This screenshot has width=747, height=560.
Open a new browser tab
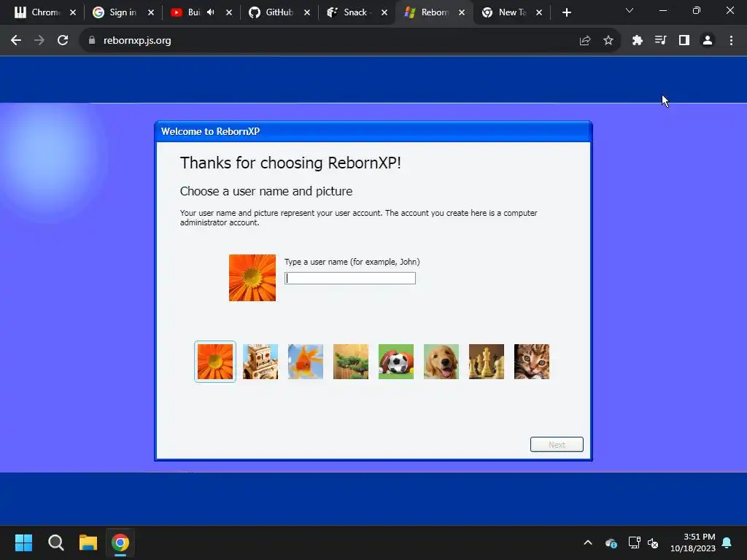566,12
